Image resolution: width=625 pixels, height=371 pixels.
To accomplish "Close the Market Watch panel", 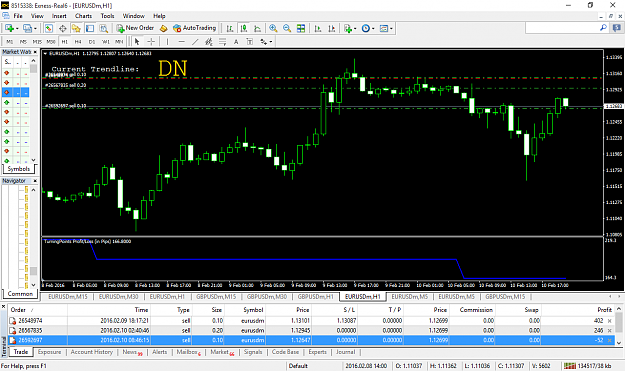I will (x=35, y=52).
